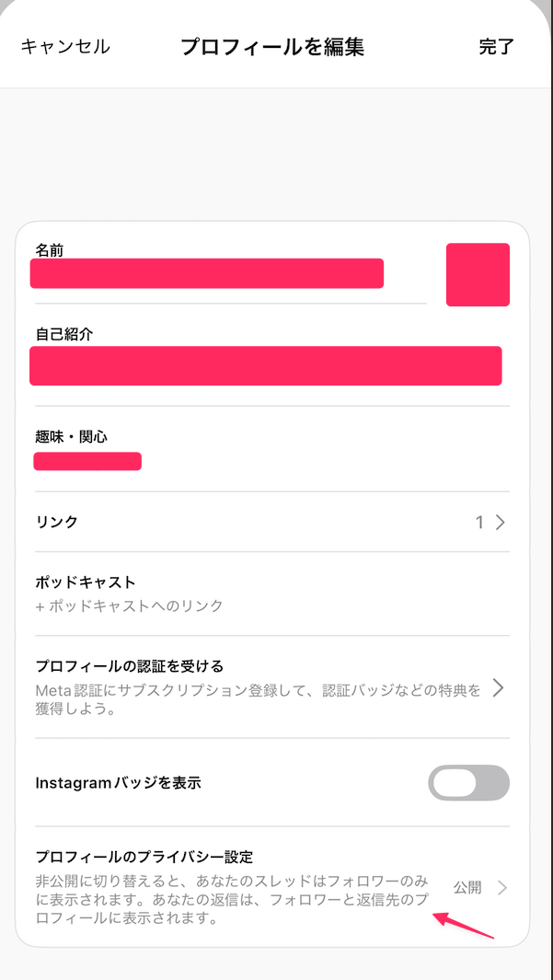The image size is (553, 980).
Task: Tap the link count showing 1
Action: pyautogui.click(x=479, y=522)
